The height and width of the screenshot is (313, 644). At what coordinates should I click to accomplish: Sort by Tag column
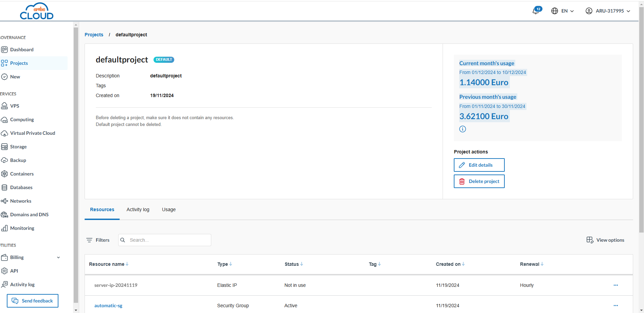(x=375, y=264)
